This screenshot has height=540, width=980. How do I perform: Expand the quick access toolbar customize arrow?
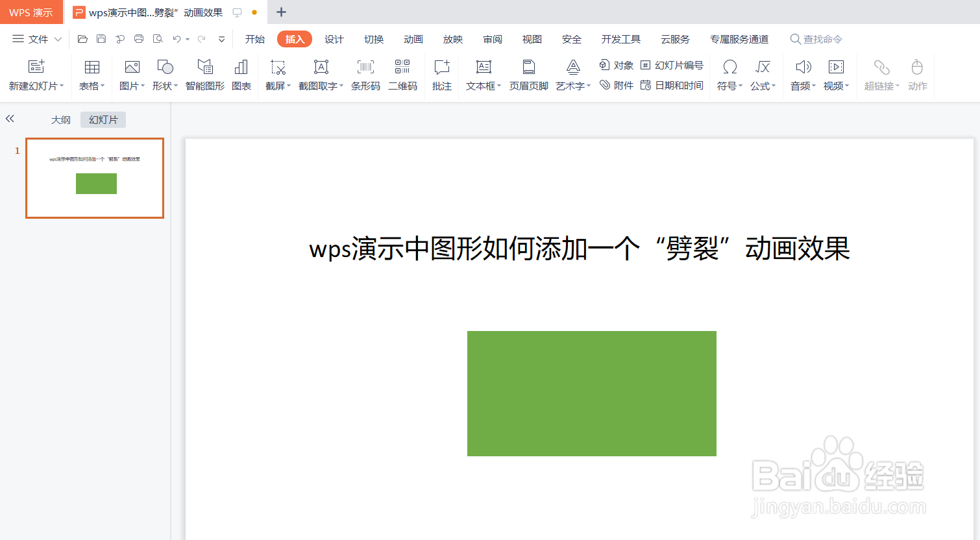[x=222, y=39]
